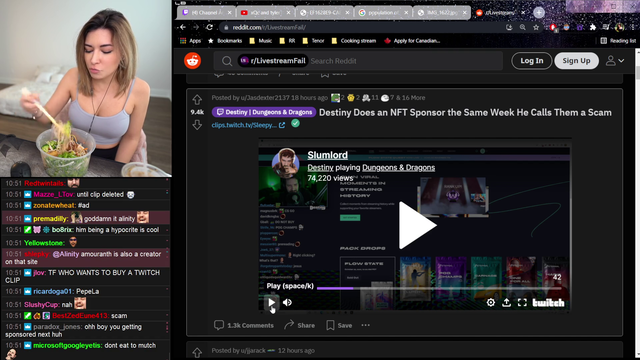Viewport: 640px width, 360px height.
Task: Click the browser profile avatar icon
Action: (x=620, y=27)
